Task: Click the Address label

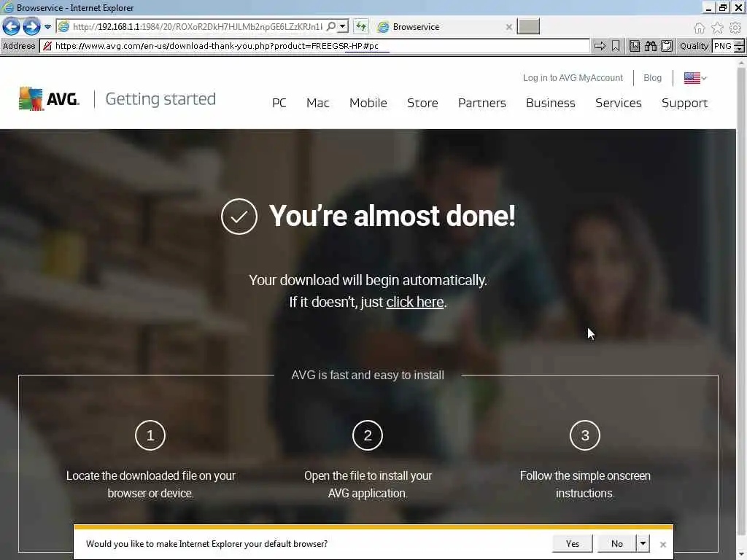Action: (x=18, y=46)
